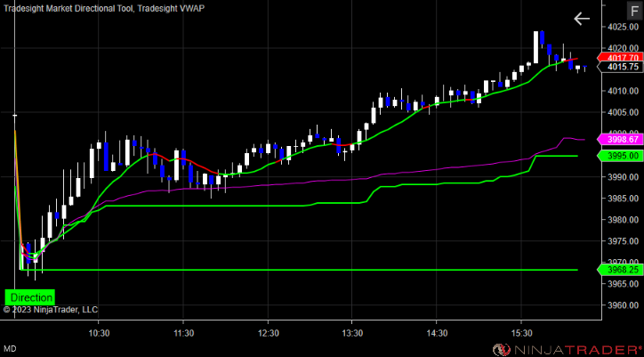
Task: Click the 13:30 time axis label
Action: coord(352,332)
